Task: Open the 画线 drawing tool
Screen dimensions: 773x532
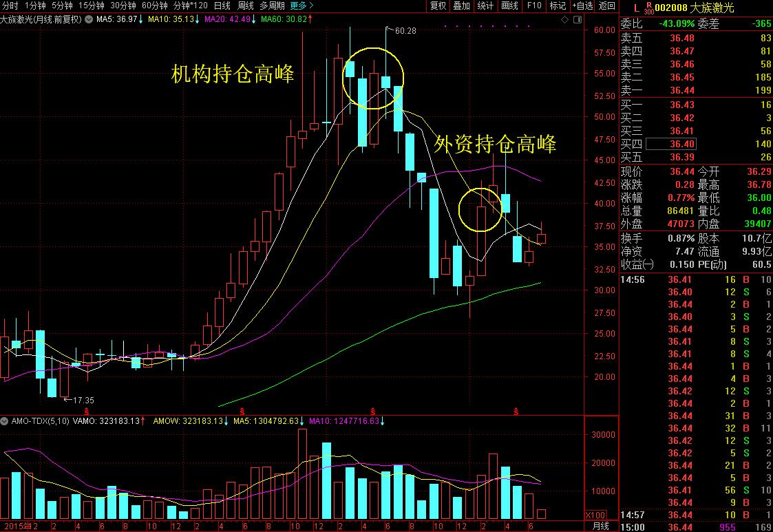Action: [509, 6]
